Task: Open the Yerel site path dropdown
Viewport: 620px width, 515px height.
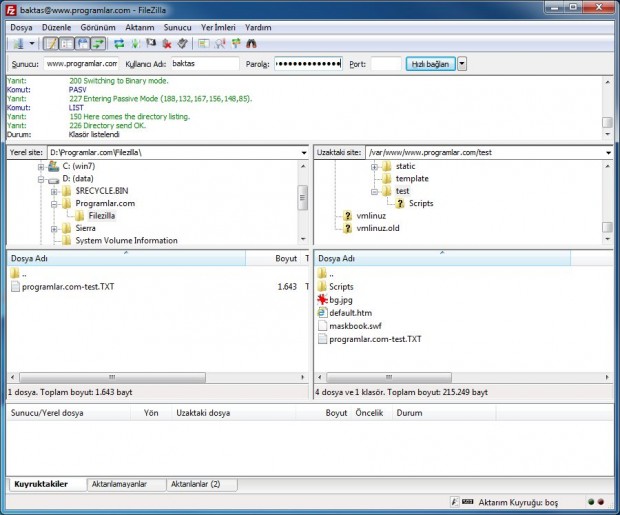Action: 304,153
